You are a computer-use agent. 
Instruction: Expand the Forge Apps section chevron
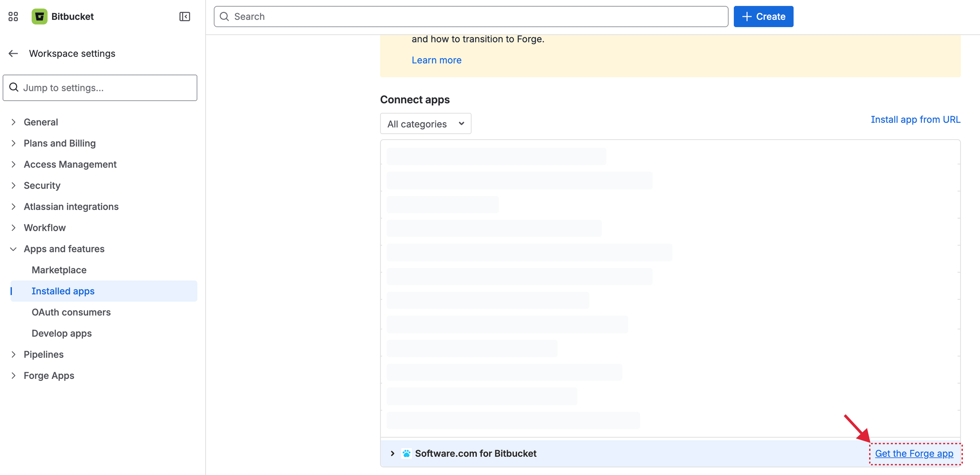point(13,375)
